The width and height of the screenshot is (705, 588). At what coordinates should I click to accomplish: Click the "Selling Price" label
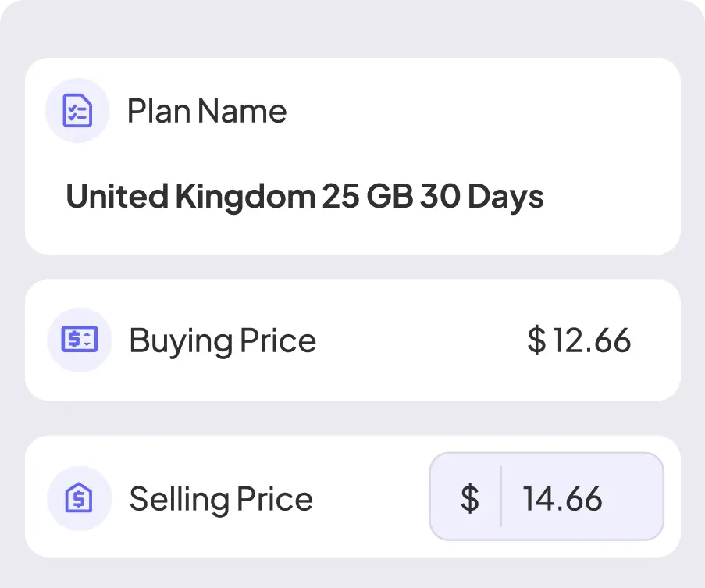(221, 499)
